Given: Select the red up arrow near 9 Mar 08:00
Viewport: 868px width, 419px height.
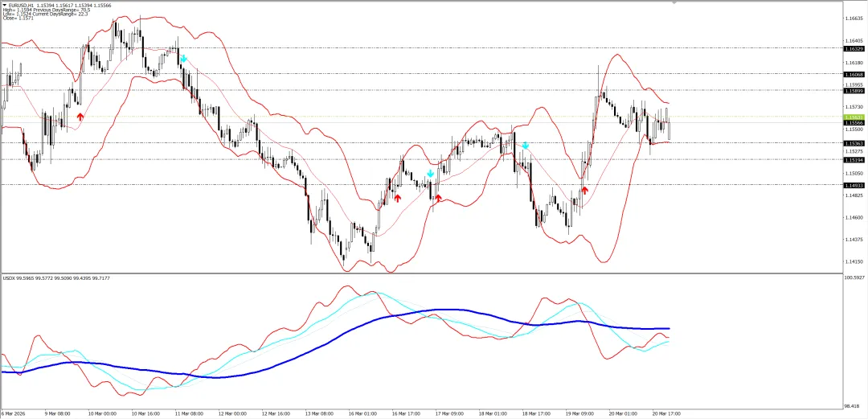Looking at the screenshot, I should (80, 117).
